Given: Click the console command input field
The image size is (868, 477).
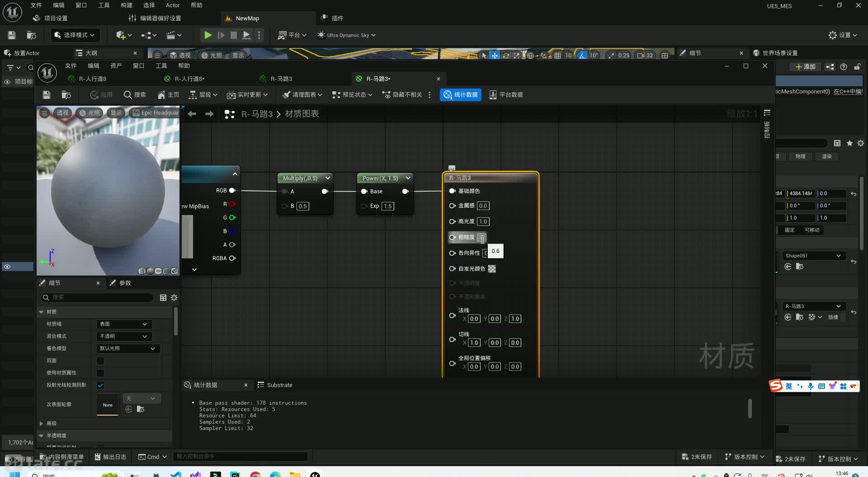Looking at the screenshot, I should point(240,457).
